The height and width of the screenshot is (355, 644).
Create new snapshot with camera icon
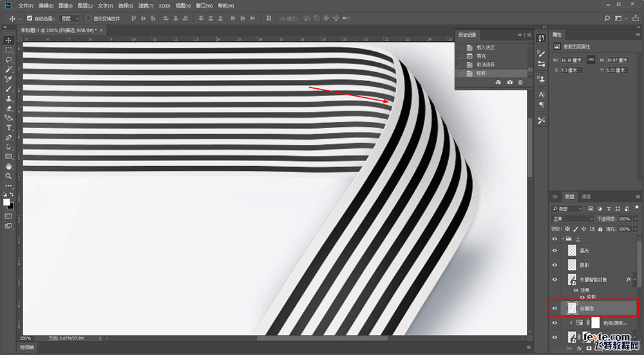point(509,82)
